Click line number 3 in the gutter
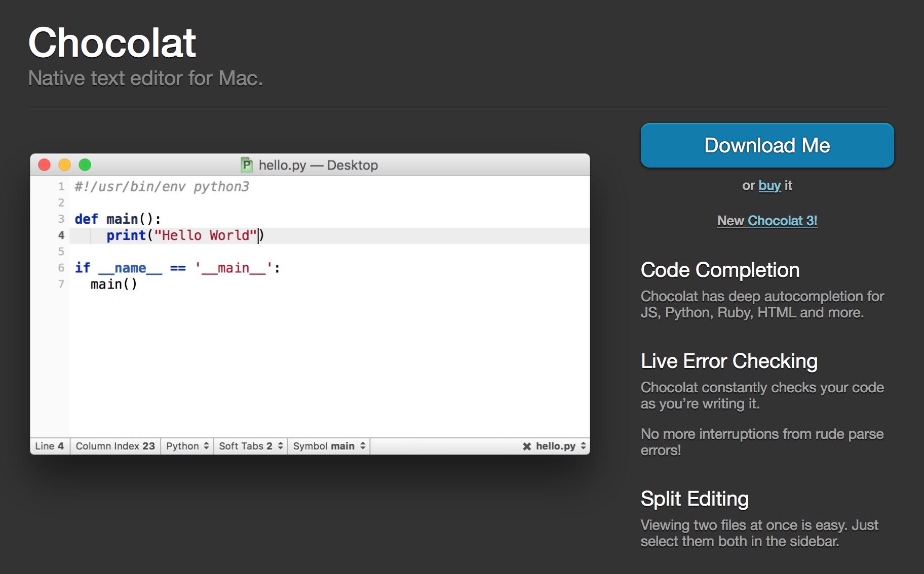 pyautogui.click(x=61, y=219)
